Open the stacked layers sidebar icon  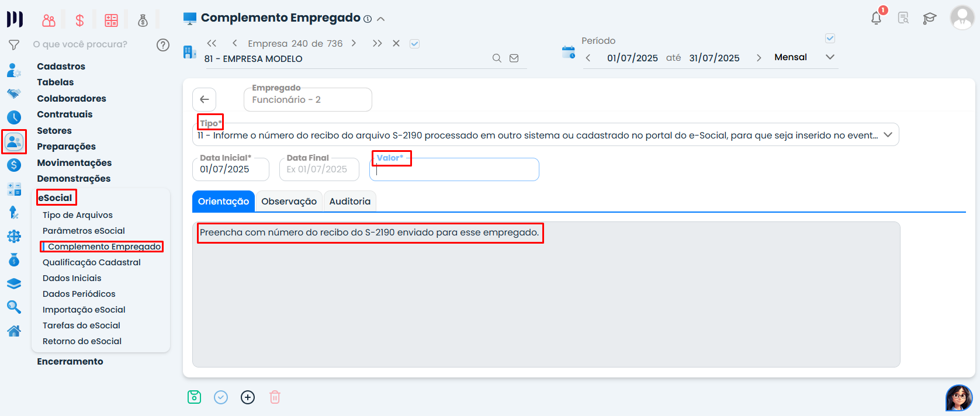14,283
